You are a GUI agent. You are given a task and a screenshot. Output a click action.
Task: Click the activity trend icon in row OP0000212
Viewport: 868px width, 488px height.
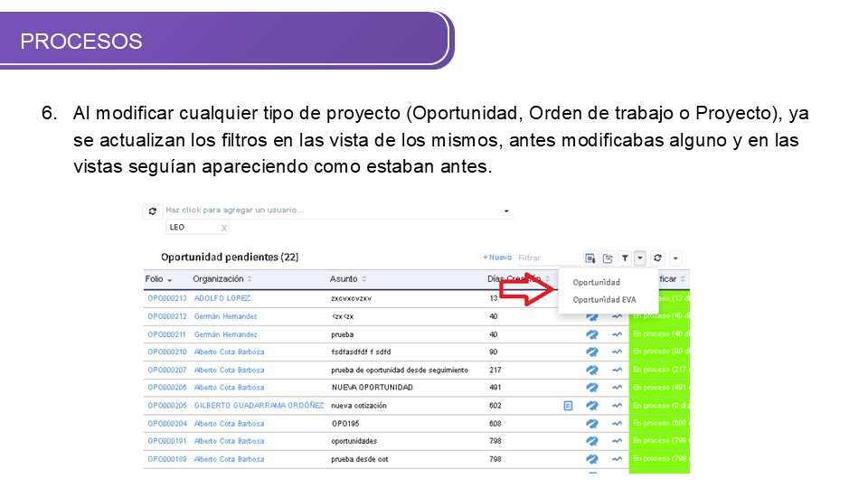point(617,316)
